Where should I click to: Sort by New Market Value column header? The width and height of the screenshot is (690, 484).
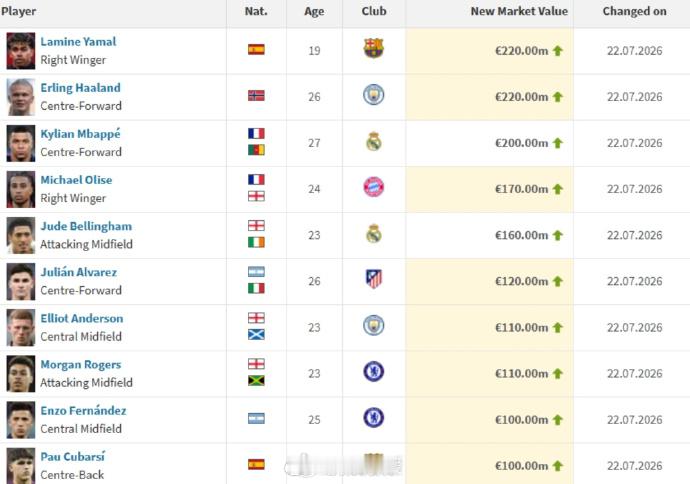[x=519, y=11]
